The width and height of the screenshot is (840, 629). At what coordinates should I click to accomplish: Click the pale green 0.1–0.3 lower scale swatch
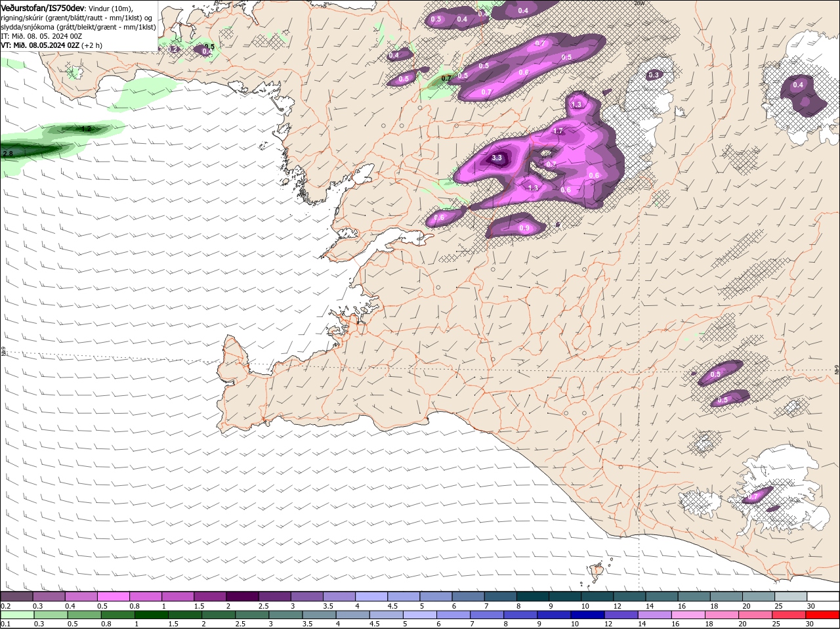coord(16,615)
